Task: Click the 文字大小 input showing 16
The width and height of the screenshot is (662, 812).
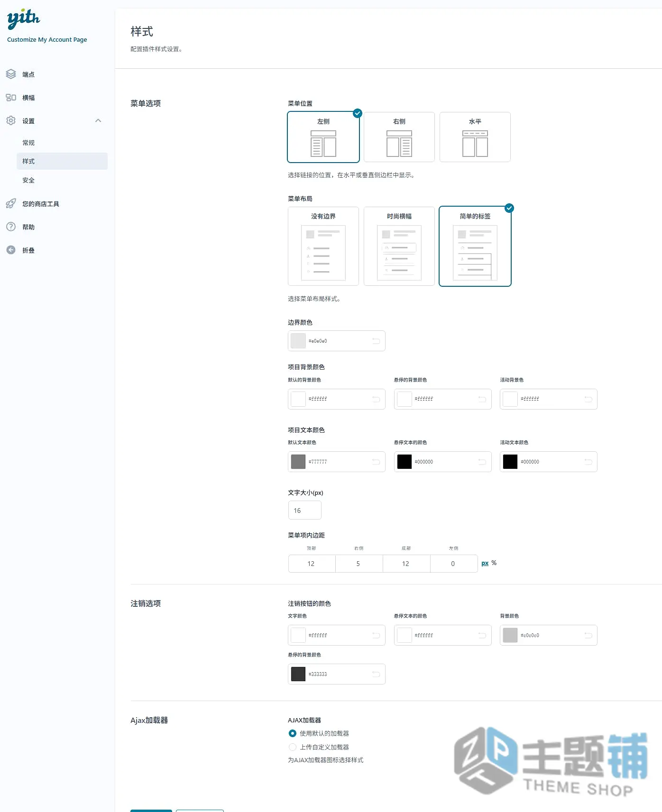Action: tap(305, 511)
